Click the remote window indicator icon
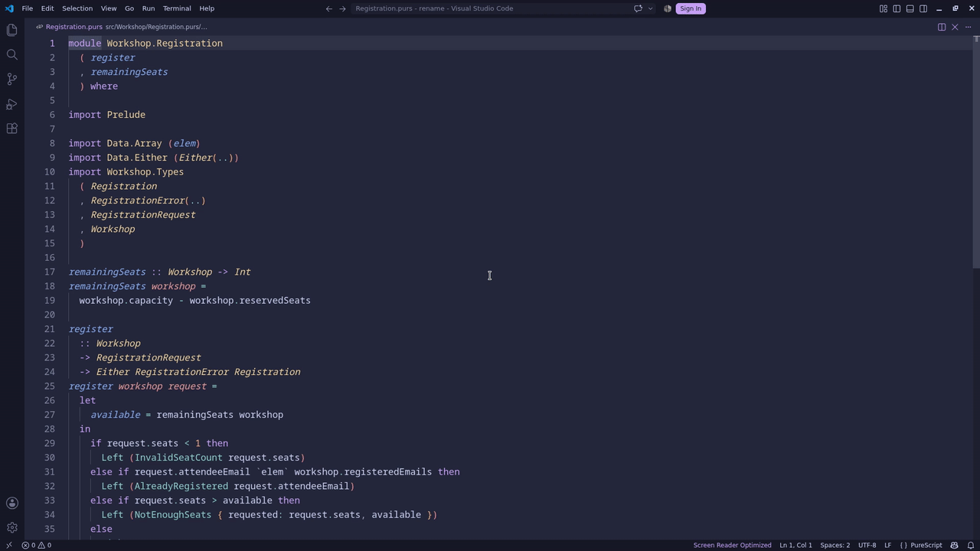 8,545
